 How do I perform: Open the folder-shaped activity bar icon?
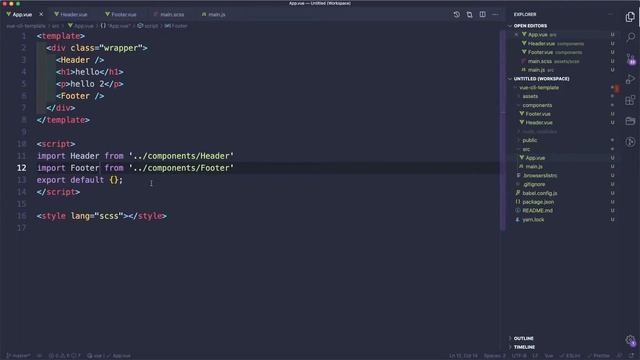click(630, 121)
